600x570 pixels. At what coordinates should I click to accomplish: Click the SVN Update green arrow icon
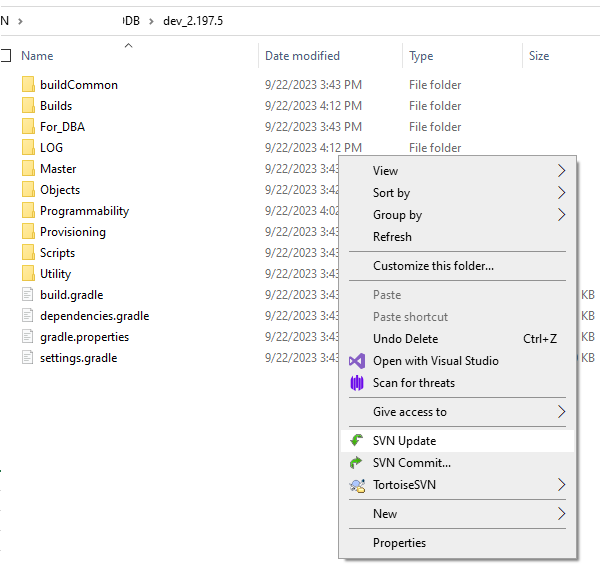357,441
